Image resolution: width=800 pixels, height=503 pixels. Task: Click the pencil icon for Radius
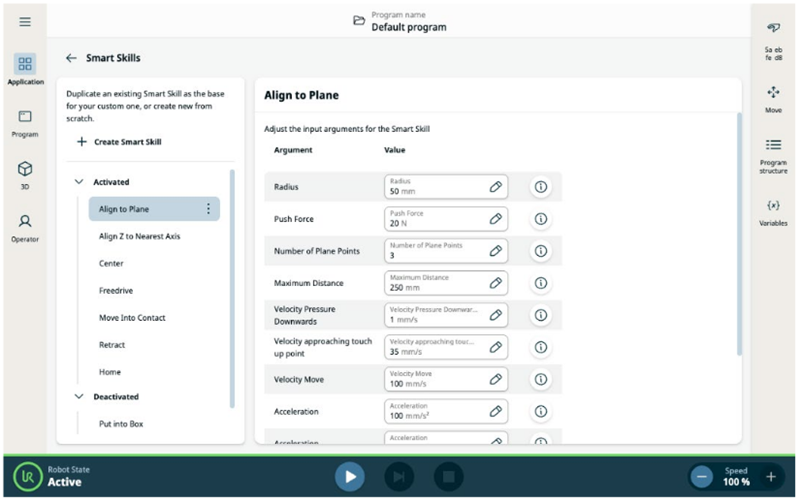tap(495, 187)
